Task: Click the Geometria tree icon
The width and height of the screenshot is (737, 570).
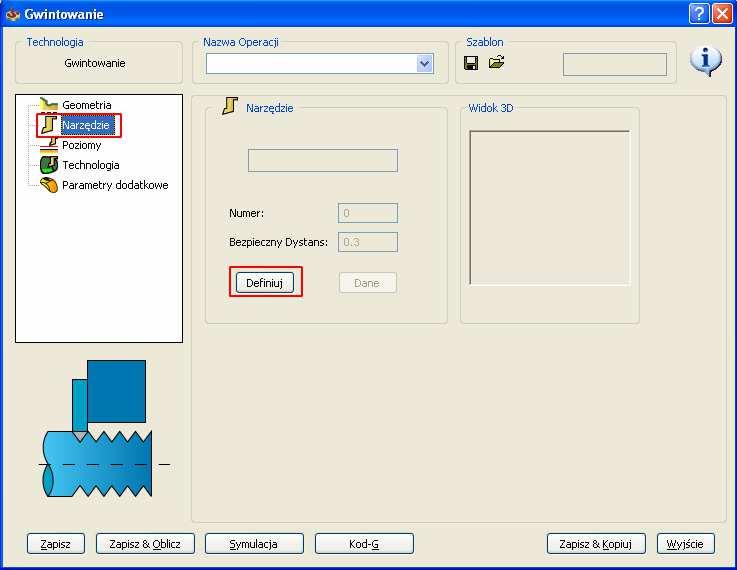Action: coord(49,104)
